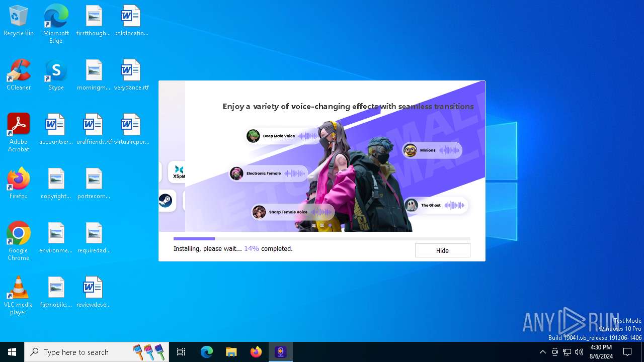Open VLC media player shortcut
The width and height of the screenshot is (644, 362).
[19, 295]
